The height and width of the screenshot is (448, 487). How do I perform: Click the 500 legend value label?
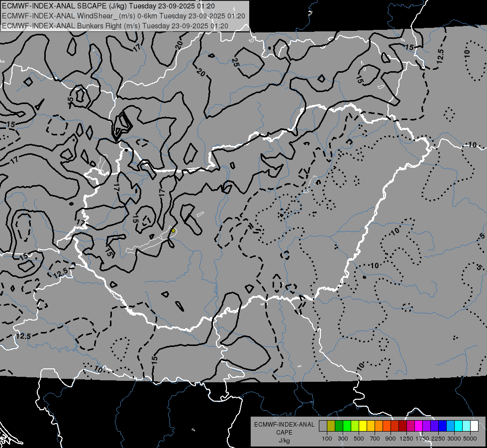click(x=359, y=439)
